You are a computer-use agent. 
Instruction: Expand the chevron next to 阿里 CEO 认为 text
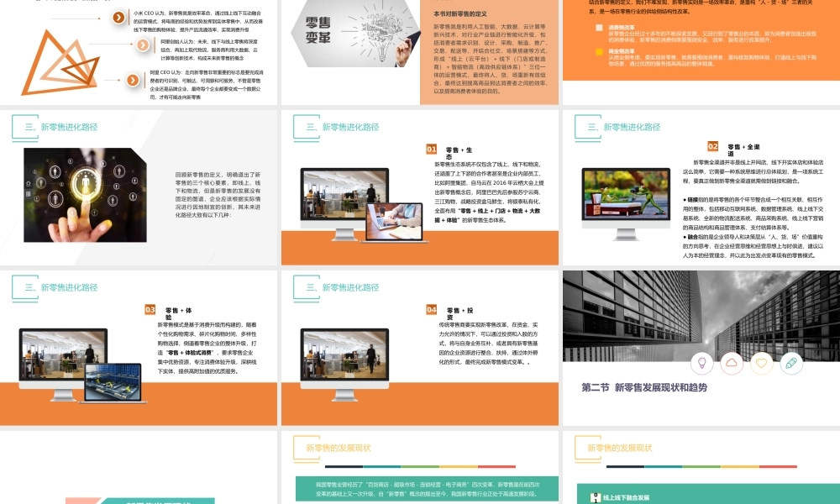click(x=132, y=80)
